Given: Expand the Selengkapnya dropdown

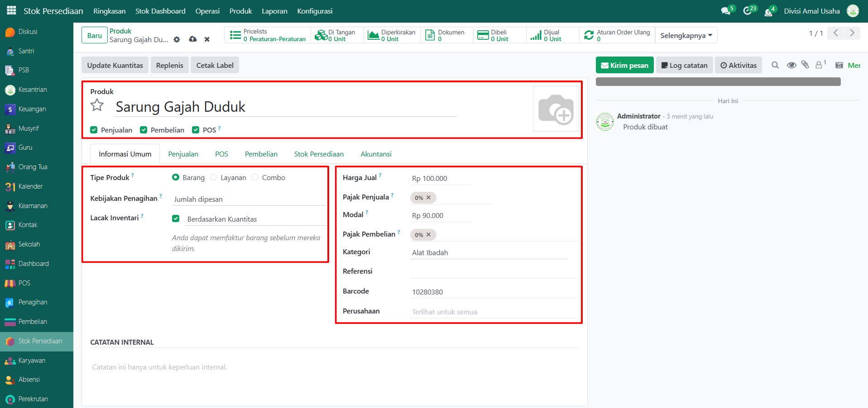Looking at the screenshot, I should pyautogui.click(x=686, y=35).
